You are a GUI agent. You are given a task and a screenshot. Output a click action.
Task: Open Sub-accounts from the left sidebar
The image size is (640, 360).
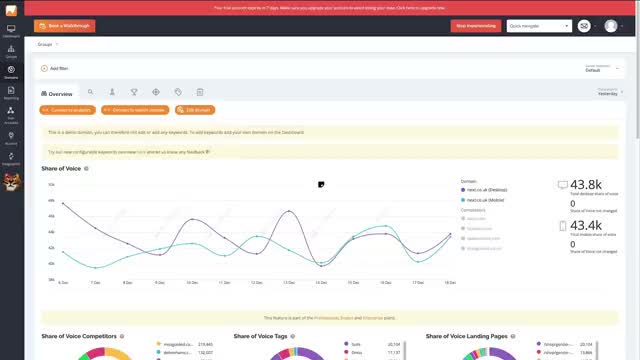(x=11, y=115)
